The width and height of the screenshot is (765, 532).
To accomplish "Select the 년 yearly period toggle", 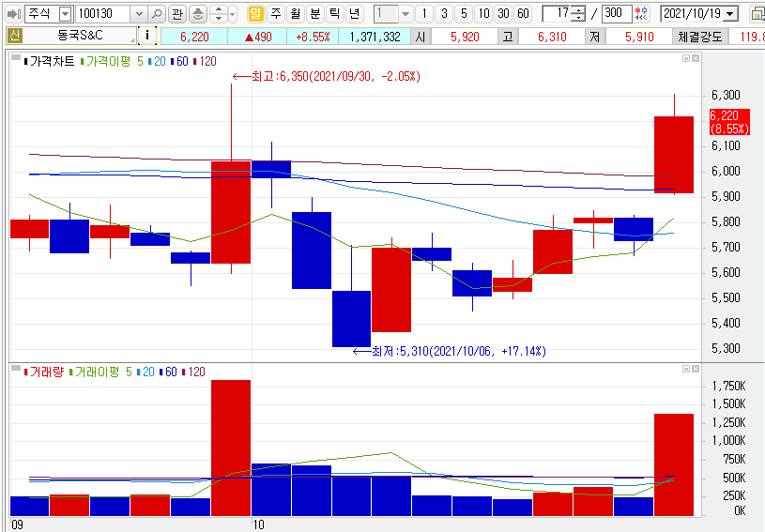I will (x=355, y=14).
